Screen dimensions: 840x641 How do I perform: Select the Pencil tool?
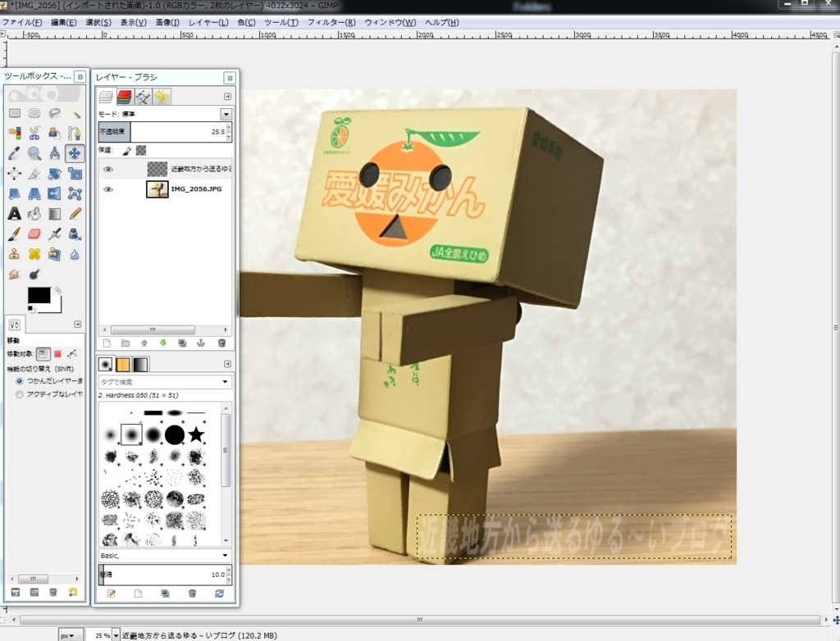click(75, 214)
